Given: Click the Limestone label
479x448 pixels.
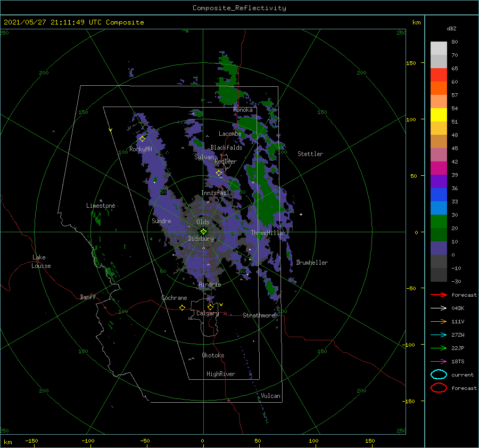Looking at the screenshot, I should click(x=101, y=206).
